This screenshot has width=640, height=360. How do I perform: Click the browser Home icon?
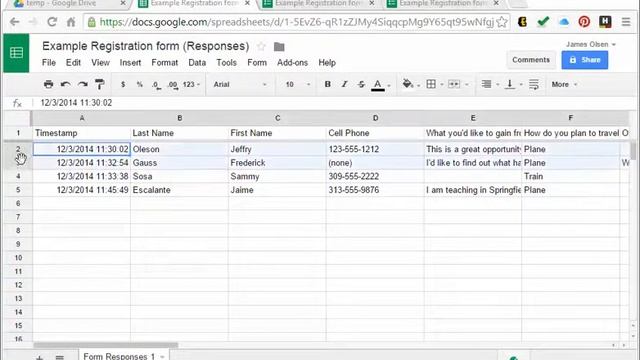[x=71, y=22]
